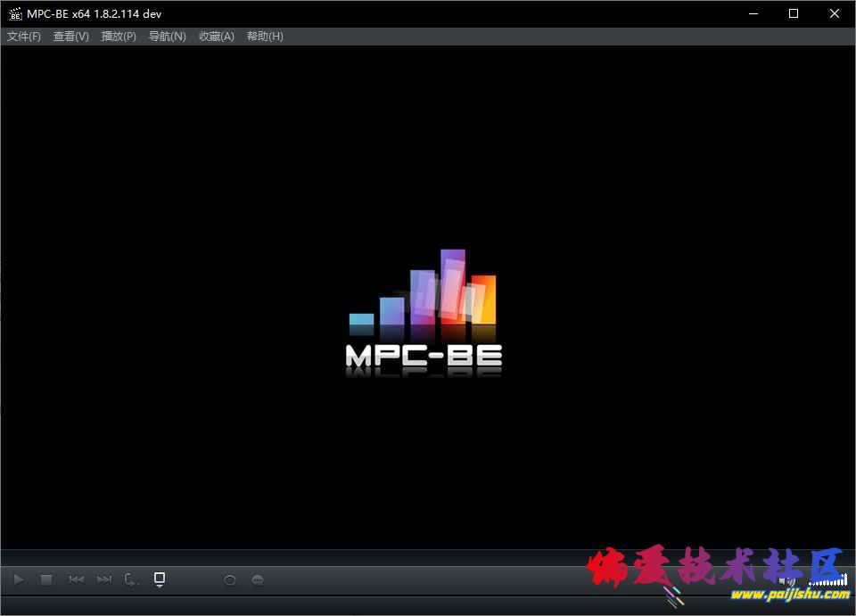Screen dimensions: 856x616
Task: Click the frame step icon
Action: [131, 579]
